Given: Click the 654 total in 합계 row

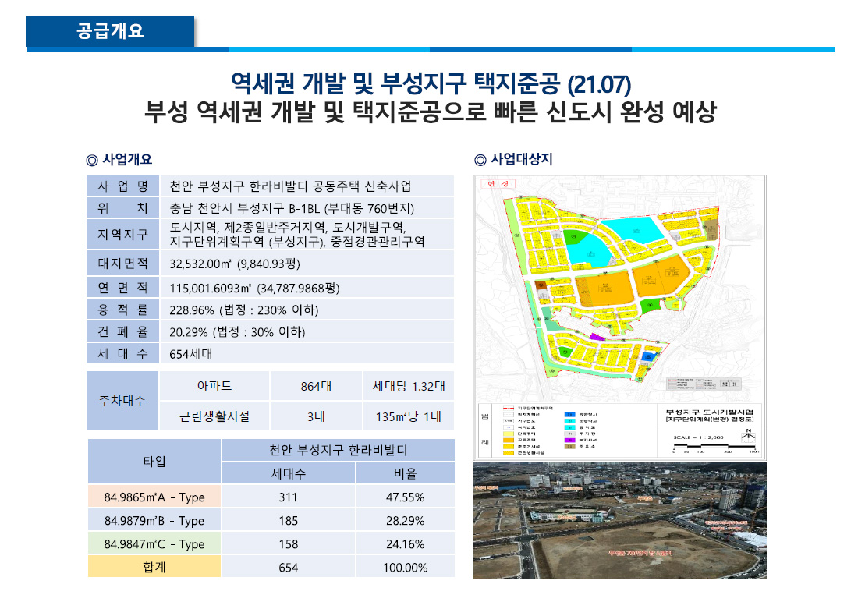Looking at the screenshot, I should pos(289,568).
